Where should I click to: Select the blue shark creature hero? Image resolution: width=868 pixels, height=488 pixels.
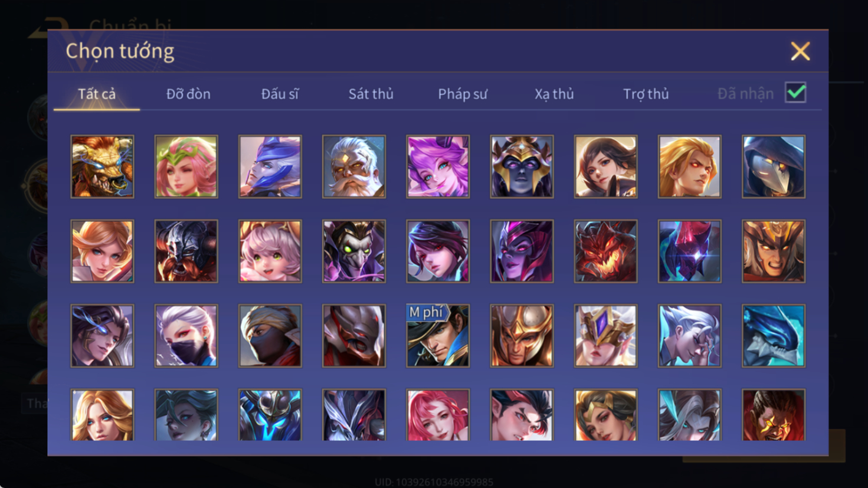click(x=774, y=336)
